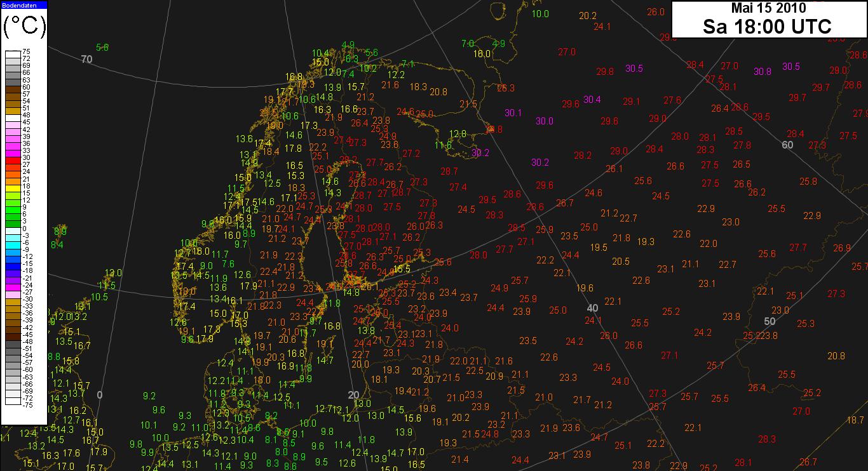Select the magenta 30.0 temperature reading
The height and width of the screenshot is (471, 868).
pos(545,121)
